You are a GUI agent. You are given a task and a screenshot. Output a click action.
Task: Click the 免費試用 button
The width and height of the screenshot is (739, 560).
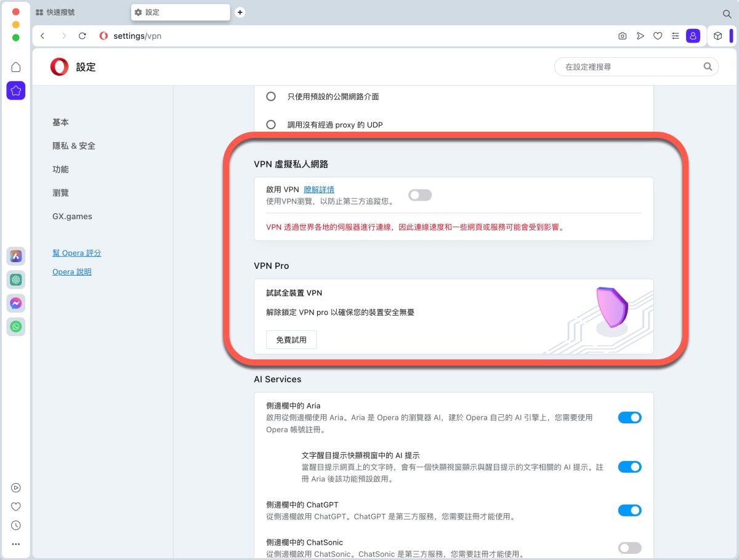point(291,340)
